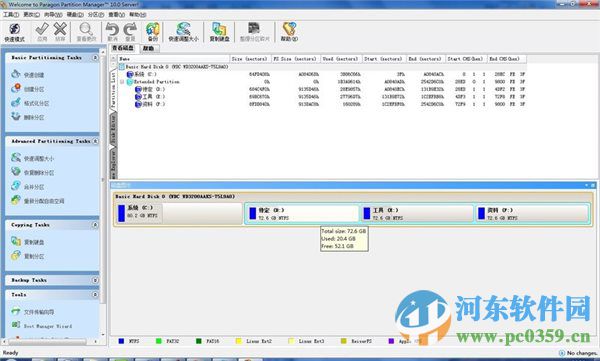Click the Discard X toolbar icon
600x361 pixels.
click(60, 32)
